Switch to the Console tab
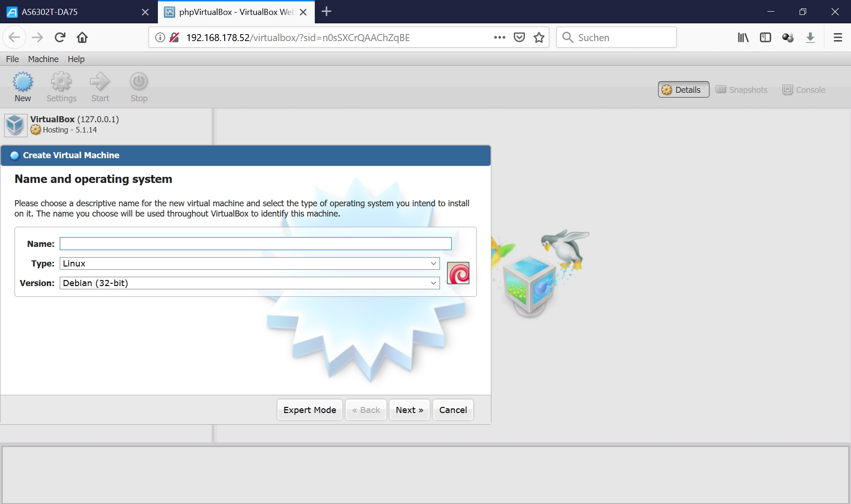851x504 pixels. (x=804, y=90)
